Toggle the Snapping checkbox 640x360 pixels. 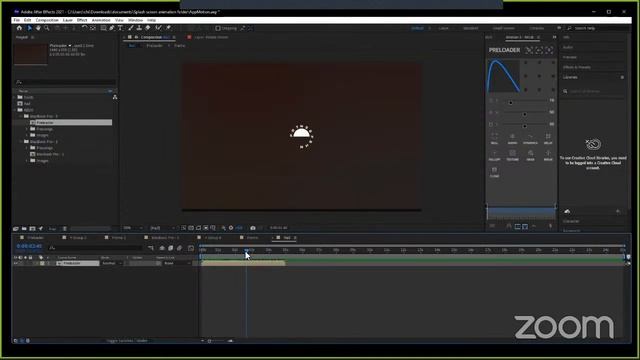(x=218, y=28)
